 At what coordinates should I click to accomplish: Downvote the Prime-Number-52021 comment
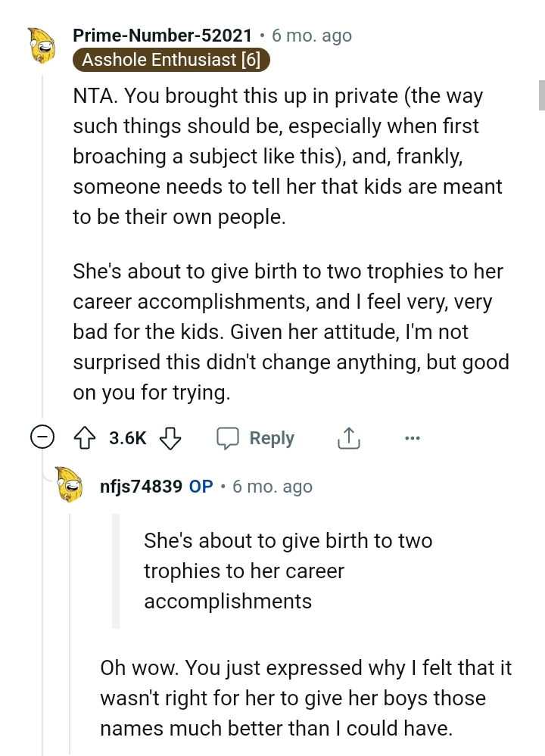pyautogui.click(x=172, y=438)
